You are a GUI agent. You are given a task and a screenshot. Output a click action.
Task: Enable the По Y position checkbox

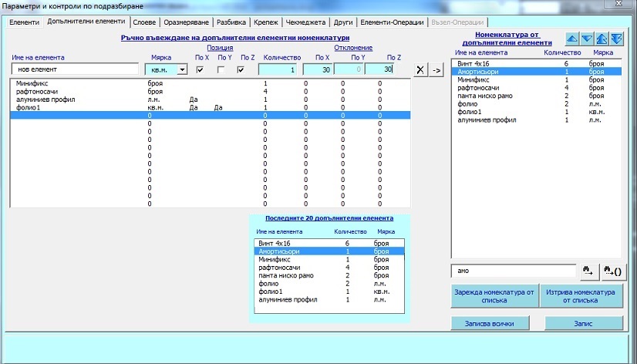[221, 70]
